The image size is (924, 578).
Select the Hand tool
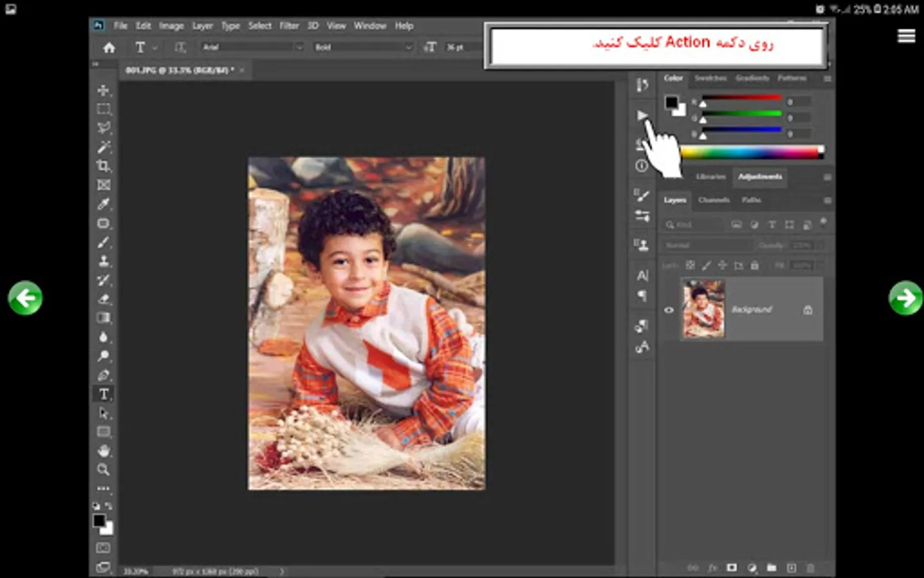[103, 451]
